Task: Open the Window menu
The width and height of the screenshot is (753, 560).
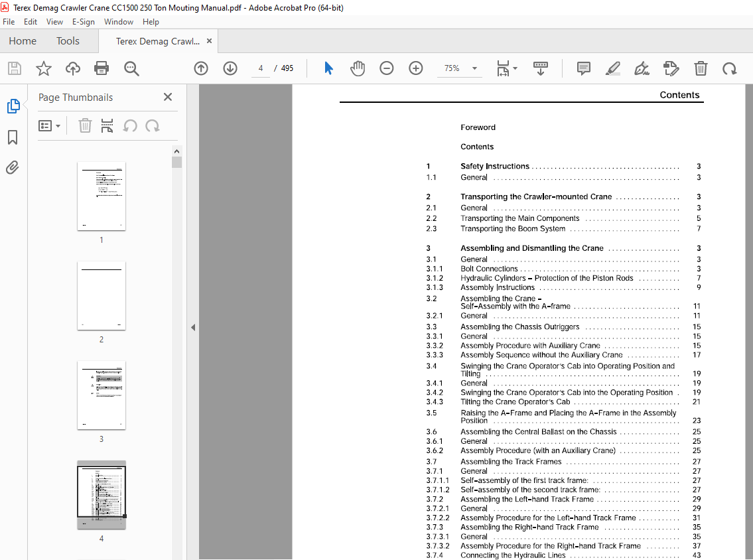Action: click(x=119, y=22)
